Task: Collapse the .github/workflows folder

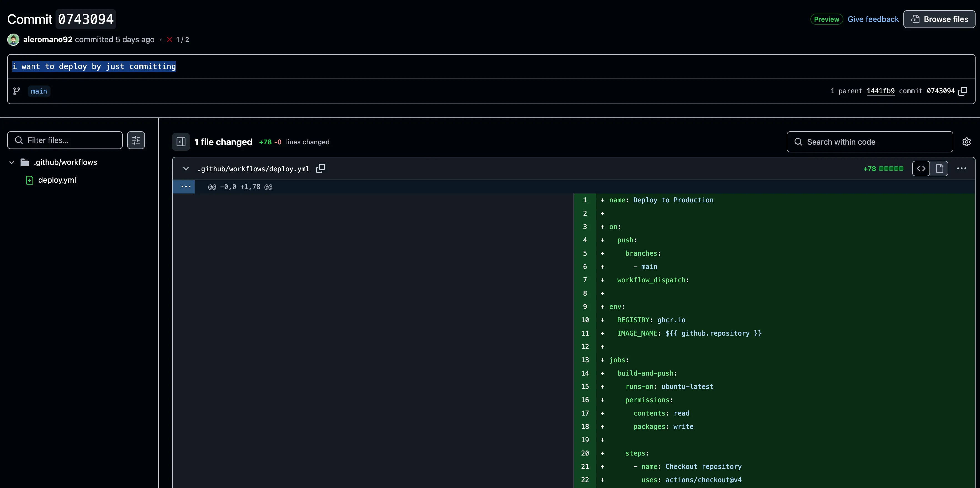Action: (x=12, y=162)
